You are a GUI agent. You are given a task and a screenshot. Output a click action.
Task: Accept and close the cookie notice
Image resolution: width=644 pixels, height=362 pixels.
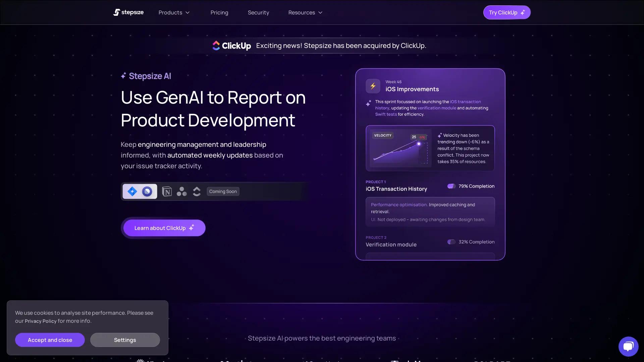click(x=50, y=340)
